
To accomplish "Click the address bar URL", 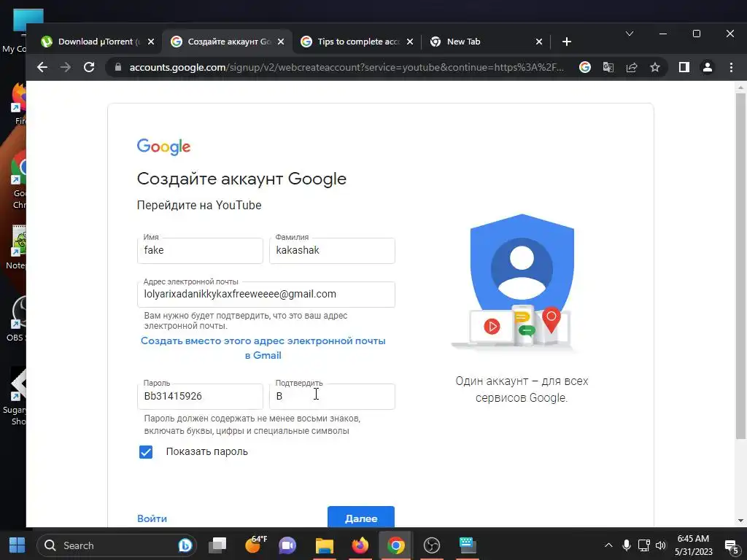I will pyautogui.click(x=347, y=67).
